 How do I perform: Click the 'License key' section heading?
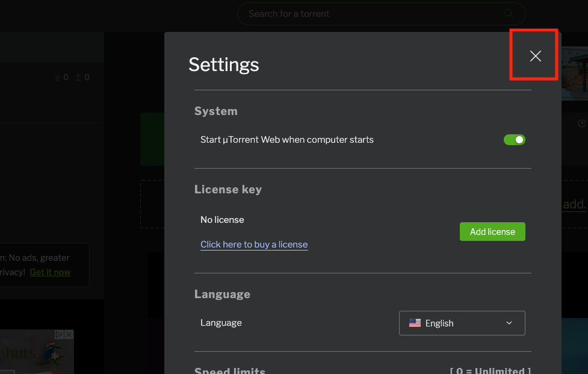coord(228,190)
